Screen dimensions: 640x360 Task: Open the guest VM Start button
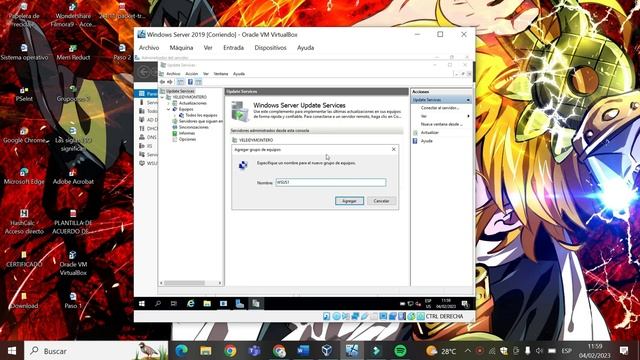click(x=142, y=304)
